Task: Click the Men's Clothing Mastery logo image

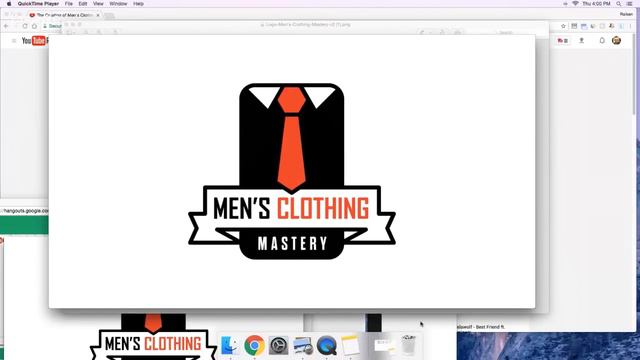Action: (292, 171)
